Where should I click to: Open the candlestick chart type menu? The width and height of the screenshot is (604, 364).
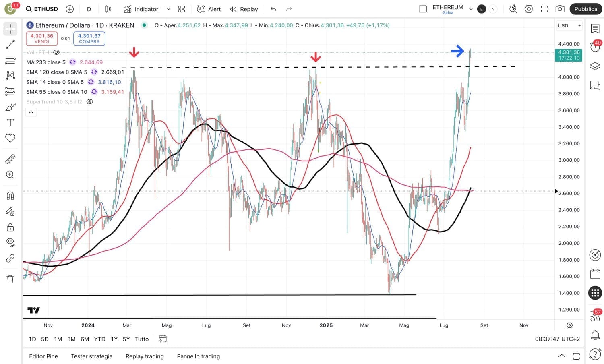[x=108, y=9]
